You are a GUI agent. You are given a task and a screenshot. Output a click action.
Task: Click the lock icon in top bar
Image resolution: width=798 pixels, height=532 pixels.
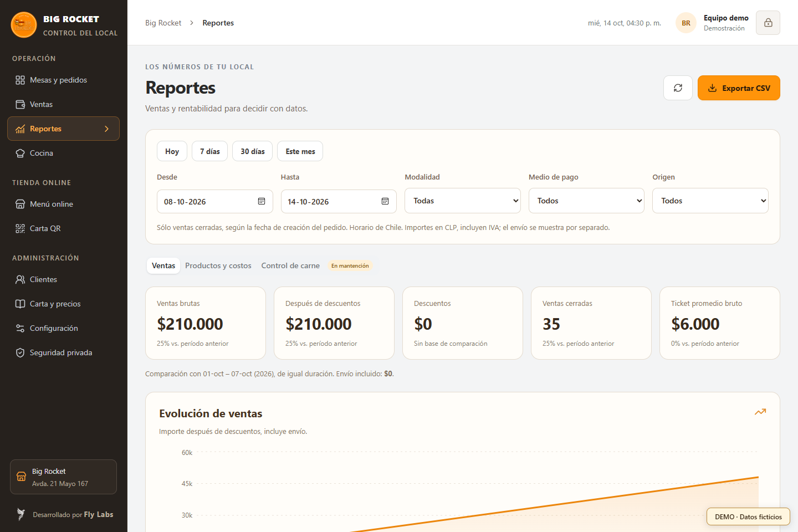768,23
